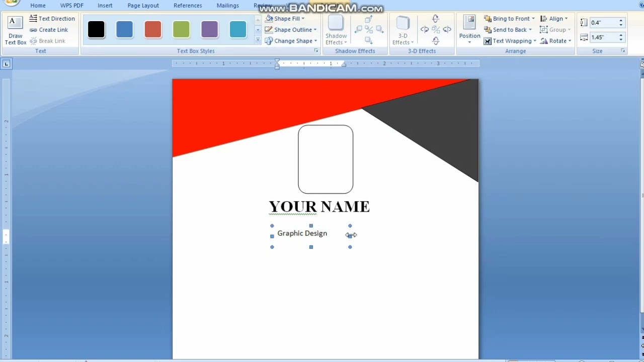Switch to the Home tab
644x362 pixels.
(38, 6)
